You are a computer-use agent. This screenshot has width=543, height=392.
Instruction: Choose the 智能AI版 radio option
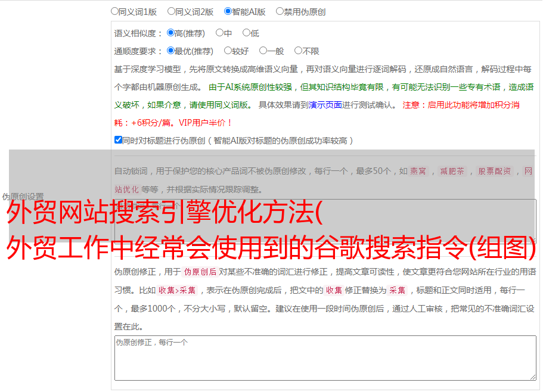point(228,11)
